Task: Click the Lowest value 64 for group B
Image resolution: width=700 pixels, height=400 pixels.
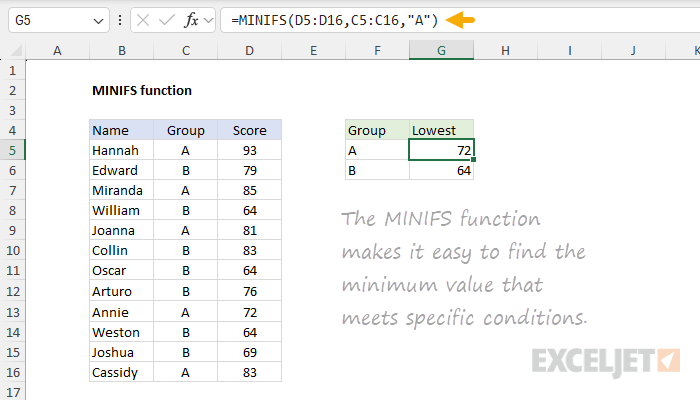Action: tap(442, 171)
